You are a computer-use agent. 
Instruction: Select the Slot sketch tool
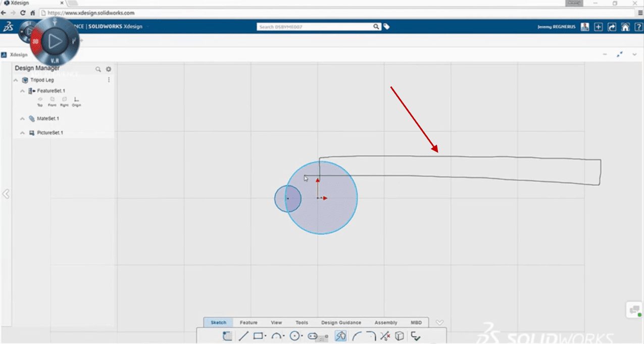pyautogui.click(x=312, y=336)
